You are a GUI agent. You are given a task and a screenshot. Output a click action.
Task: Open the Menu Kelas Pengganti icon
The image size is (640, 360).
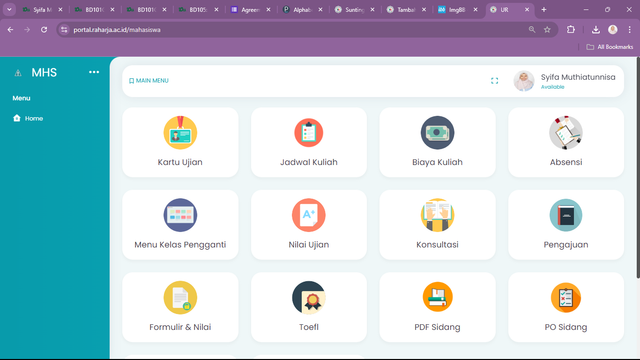pyautogui.click(x=180, y=215)
